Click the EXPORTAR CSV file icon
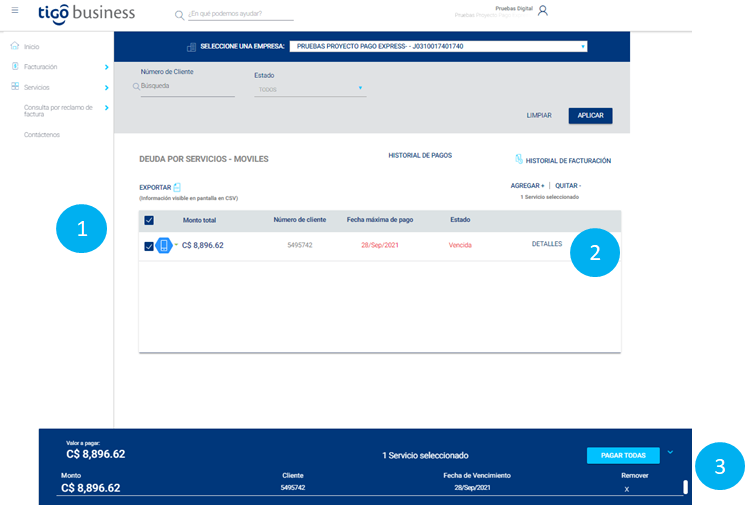Viewport: 745px width, 505px height. [177, 187]
